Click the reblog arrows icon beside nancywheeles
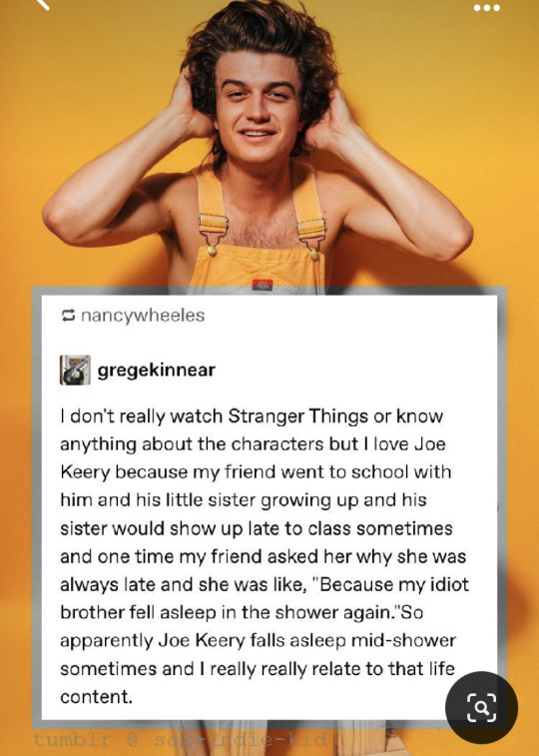 coord(68,316)
